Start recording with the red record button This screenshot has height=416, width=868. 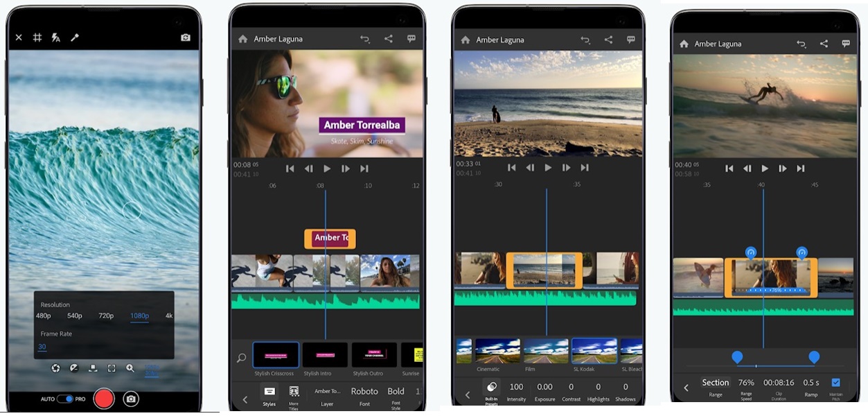[x=104, y=399]
